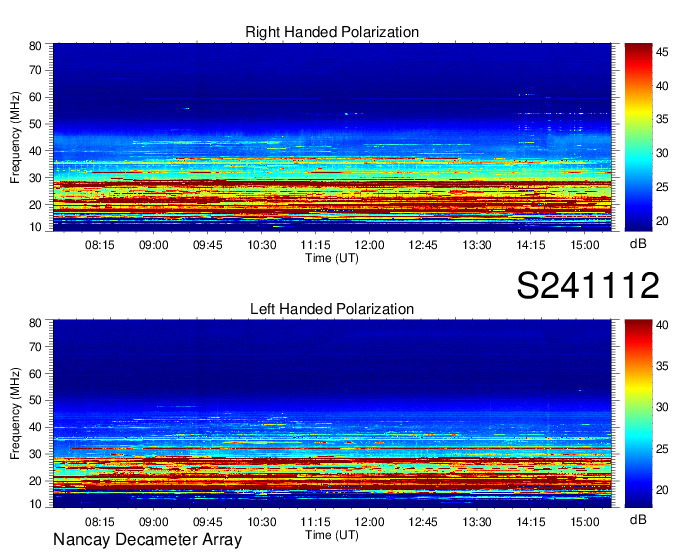This screenshot has height=552, width=680.
Task: Click the 40 MHz tick on the left-handed frequency axis
Action: pyautogui.click(x=35, y=427)
